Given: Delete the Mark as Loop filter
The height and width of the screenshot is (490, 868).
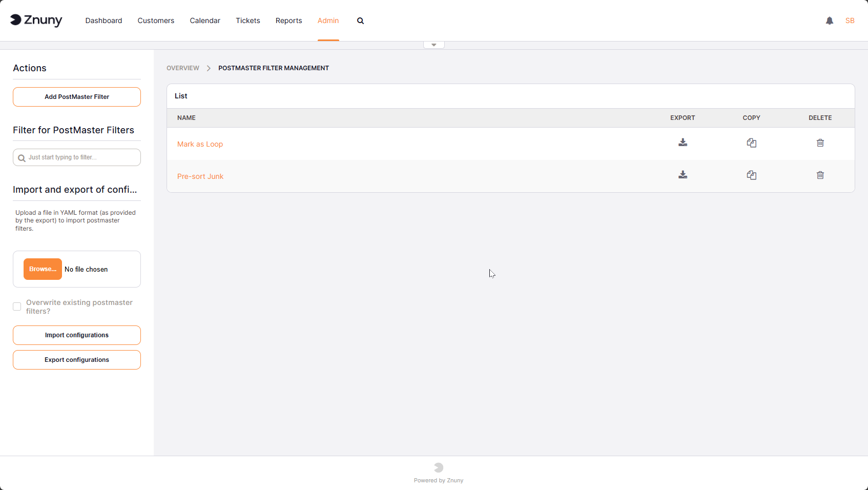Looking at the screenshot, I should [x=820, y=142].
